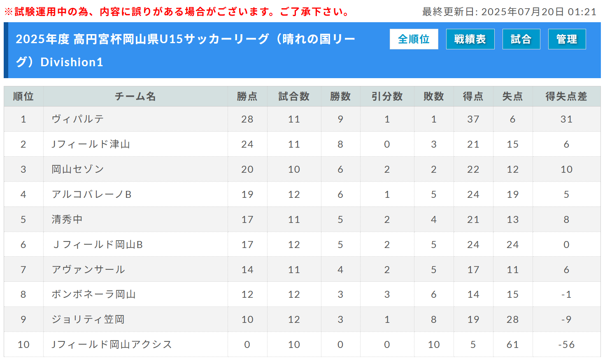The height and width of the screenshot is (364, 605).
Task: Click the チーム名 column header
Action: [135, 96]
